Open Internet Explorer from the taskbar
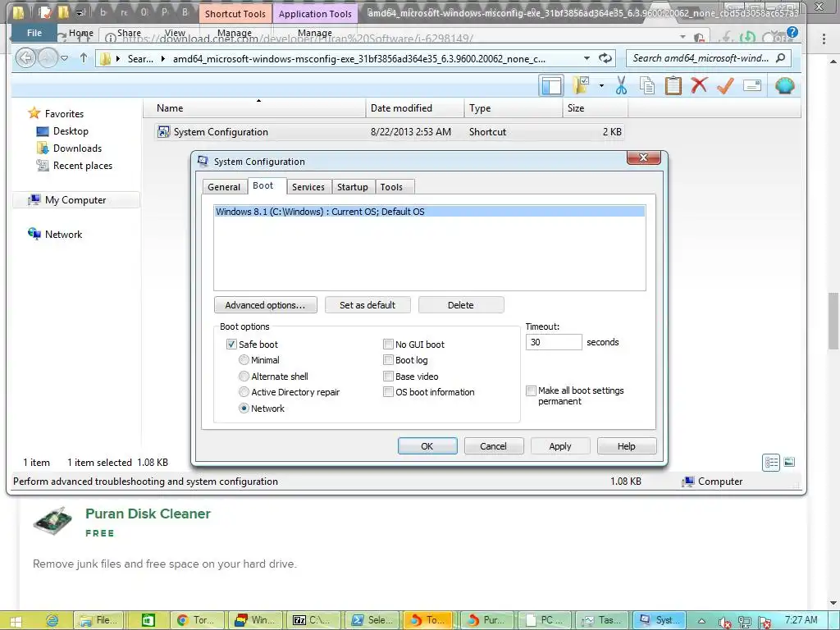 pyautogui.click(x=52, y=620)
